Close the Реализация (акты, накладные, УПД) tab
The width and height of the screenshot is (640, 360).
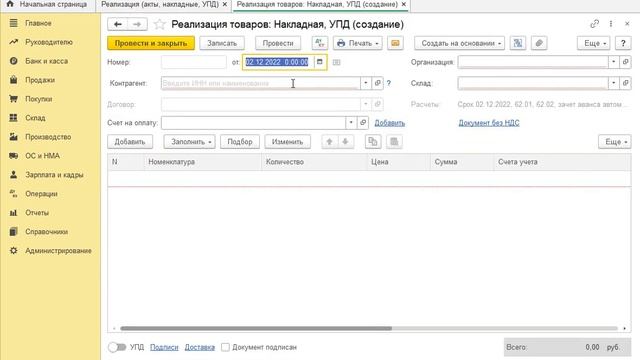pyautogui.click(x=225, y=4)
